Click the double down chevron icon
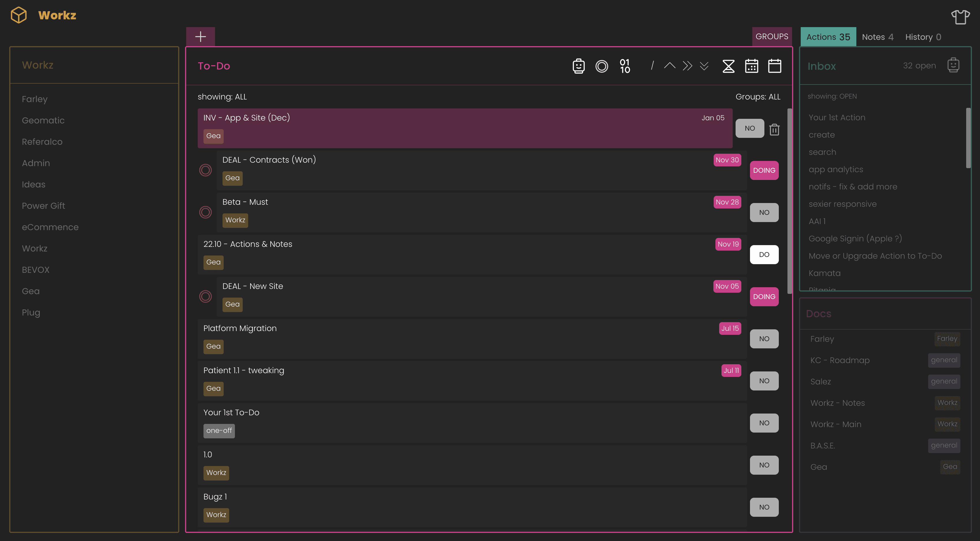 click(x=704, y=66)
